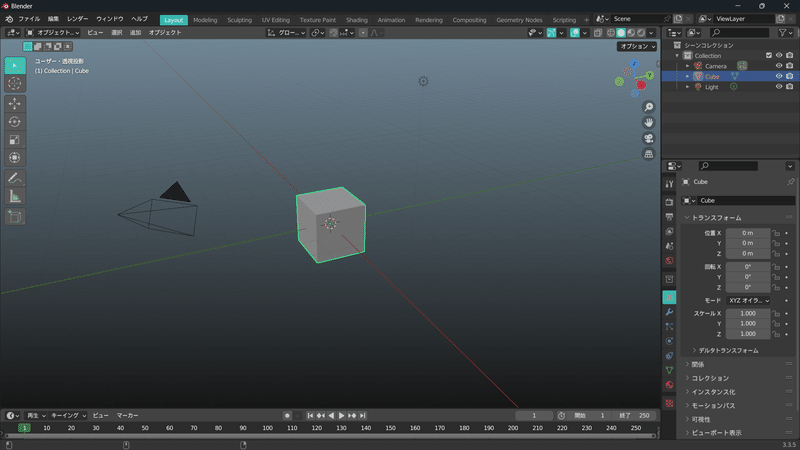Open rotation mode XYZ オイラー dropdown
Screen dimensions: 800x450
coord(748,301)
